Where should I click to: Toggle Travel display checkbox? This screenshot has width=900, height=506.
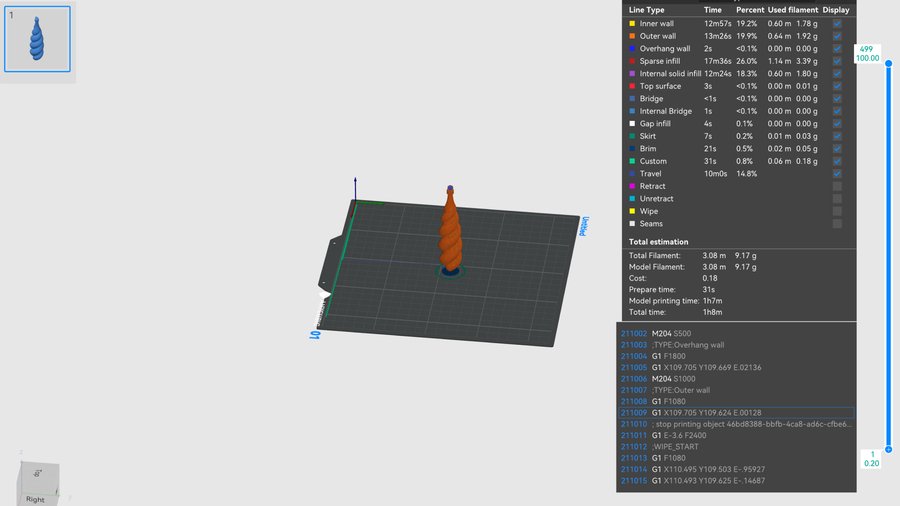(x=837, y=173)
